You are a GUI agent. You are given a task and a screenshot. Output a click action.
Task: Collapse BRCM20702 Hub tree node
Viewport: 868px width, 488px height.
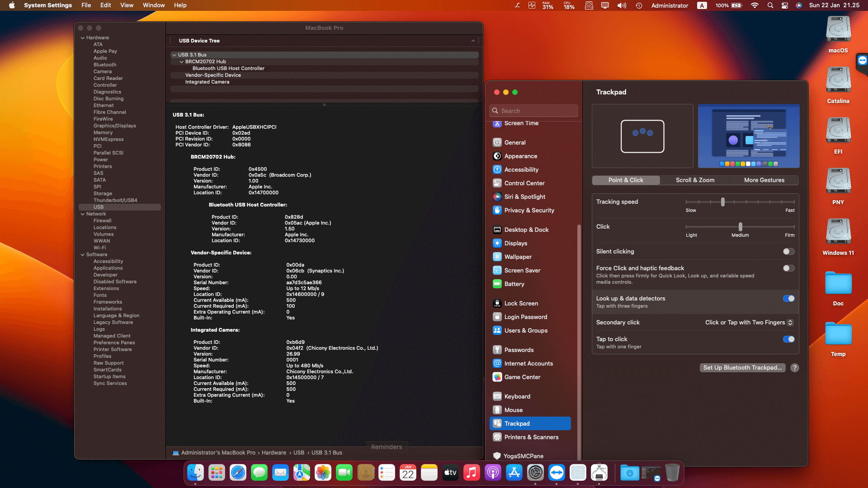(182, 62)
